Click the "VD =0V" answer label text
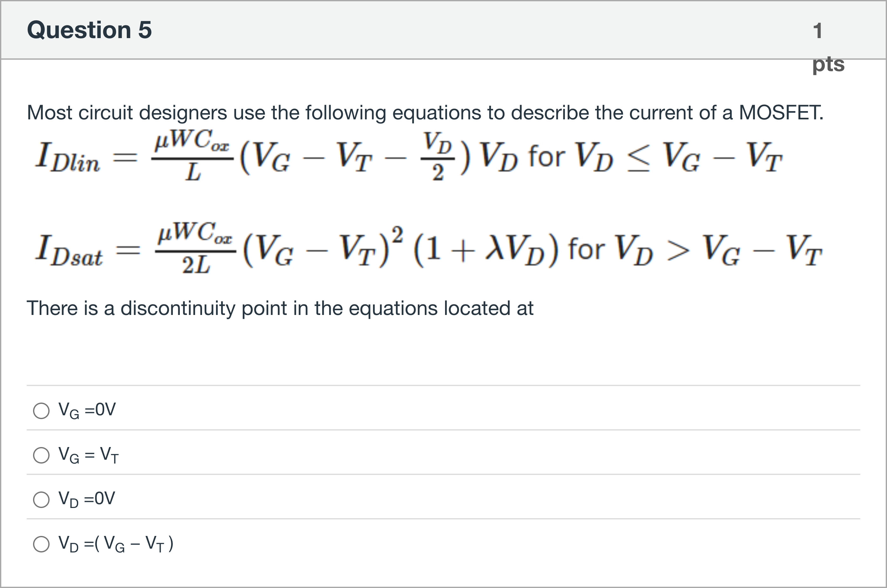 tap(87, 499)
